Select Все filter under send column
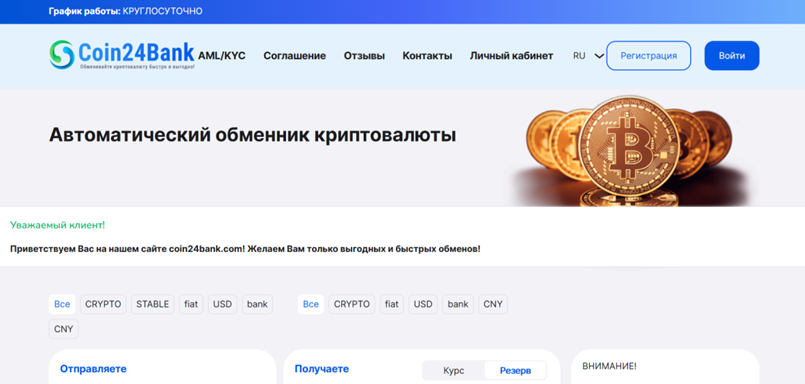 click(62, 304)
